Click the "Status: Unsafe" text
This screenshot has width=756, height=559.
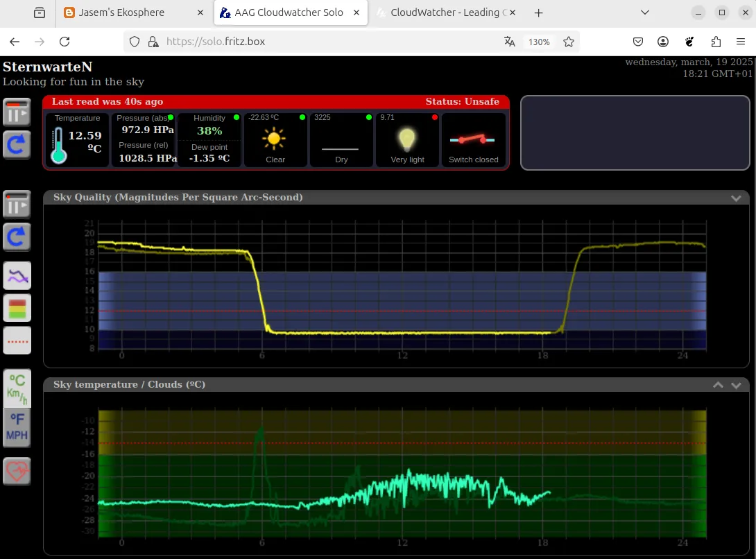(x=463, y=102)
